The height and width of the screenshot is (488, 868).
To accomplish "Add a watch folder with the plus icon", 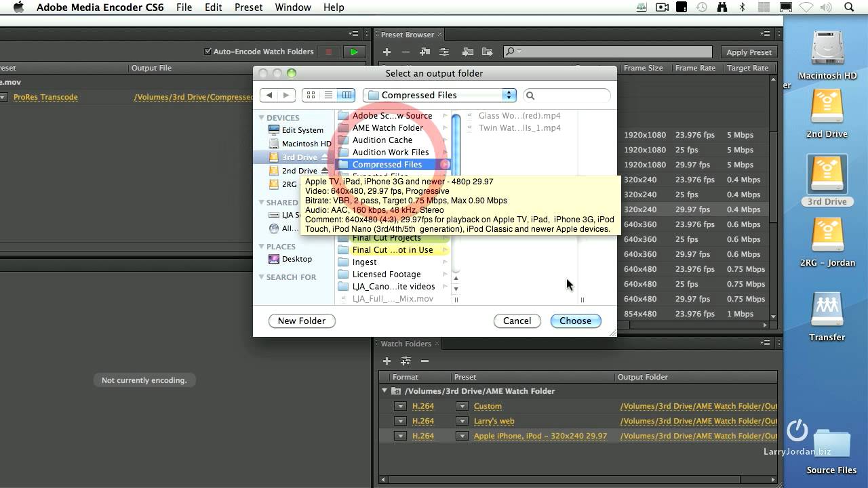I will (x=387, y=361).
